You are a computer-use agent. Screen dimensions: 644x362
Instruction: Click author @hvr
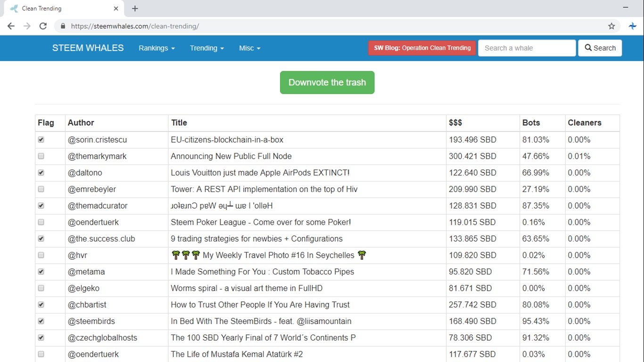[x=77, y=255]
